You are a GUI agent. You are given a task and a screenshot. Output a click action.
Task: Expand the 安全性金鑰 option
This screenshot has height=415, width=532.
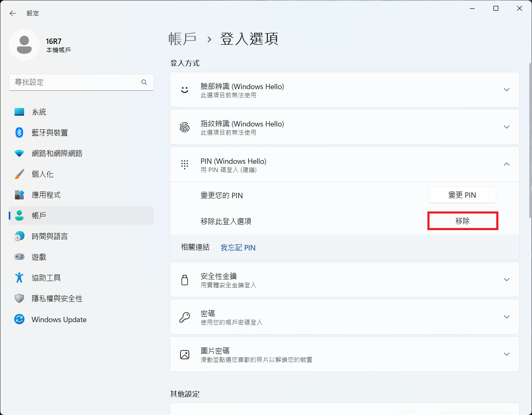click(x=506, y=279)
